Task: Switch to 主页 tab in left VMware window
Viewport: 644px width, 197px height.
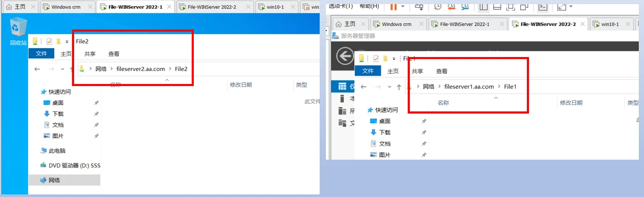Action: click(x=20, y=7)
